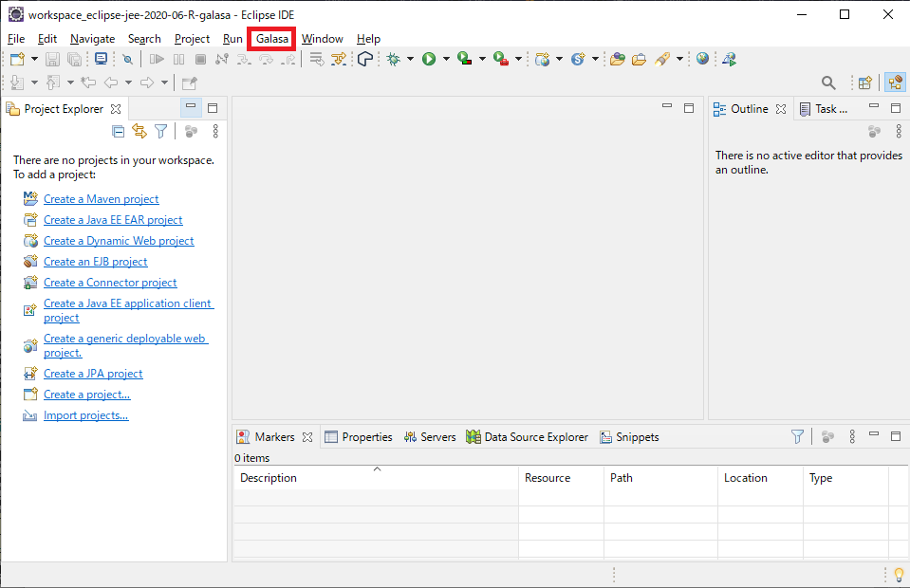The image size is (910, 588).
Task: Open the Help menu
Action: coord(368,39)
